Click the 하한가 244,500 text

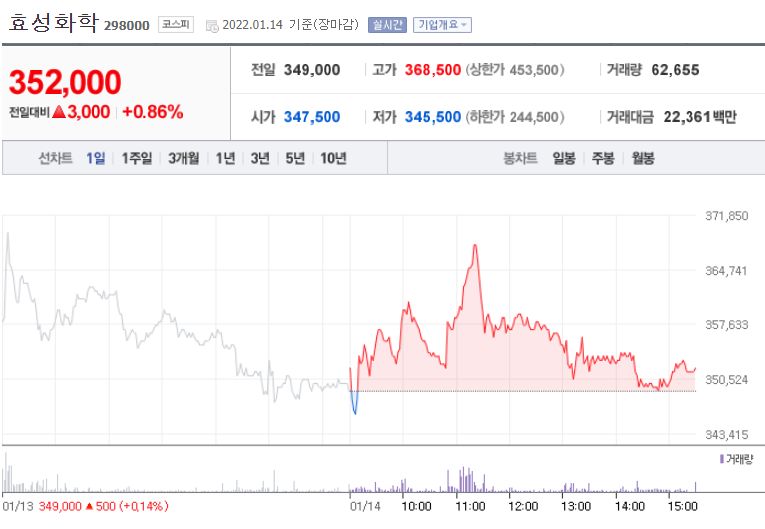click(515, 117)
